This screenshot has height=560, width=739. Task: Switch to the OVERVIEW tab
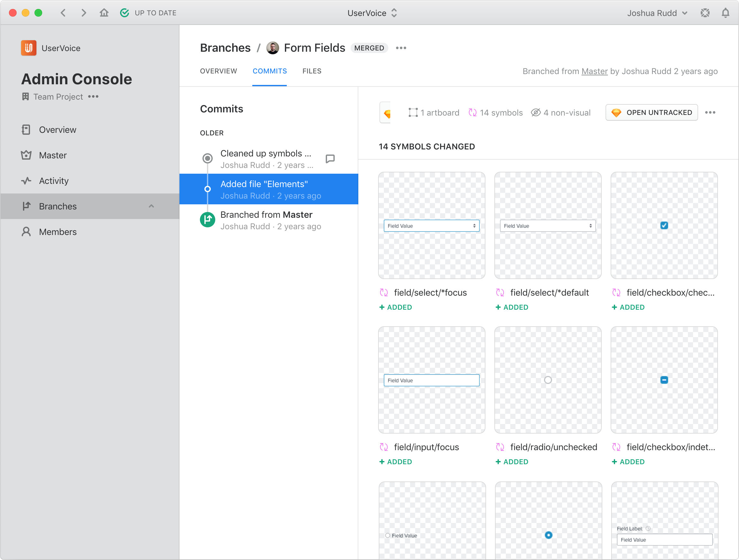[218, 71]
